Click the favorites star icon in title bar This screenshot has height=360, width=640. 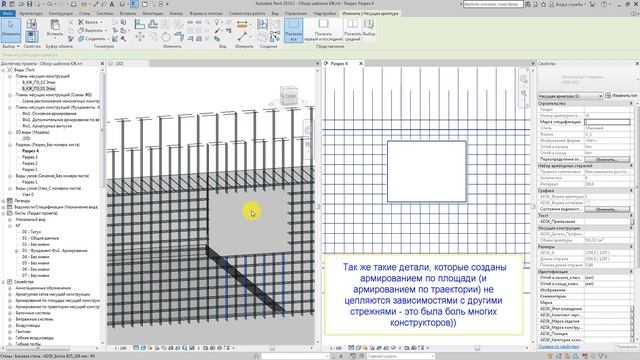[543, 4]
